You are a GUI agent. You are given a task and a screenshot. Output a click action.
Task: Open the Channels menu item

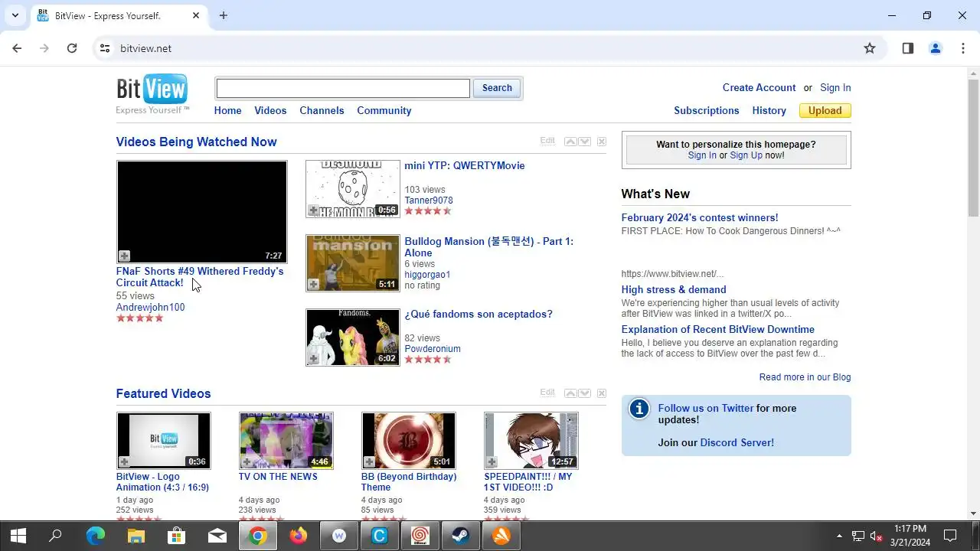pyautogui.click(x=322, y=111)
